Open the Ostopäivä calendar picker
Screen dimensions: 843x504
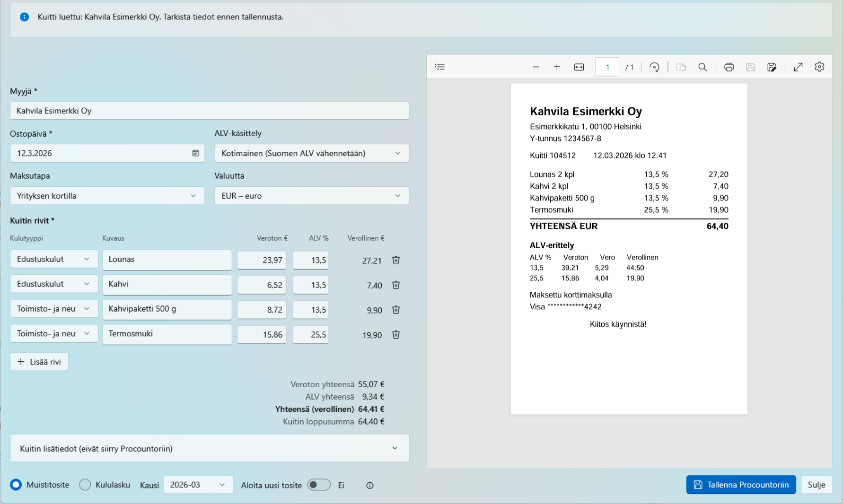[195, 153]
